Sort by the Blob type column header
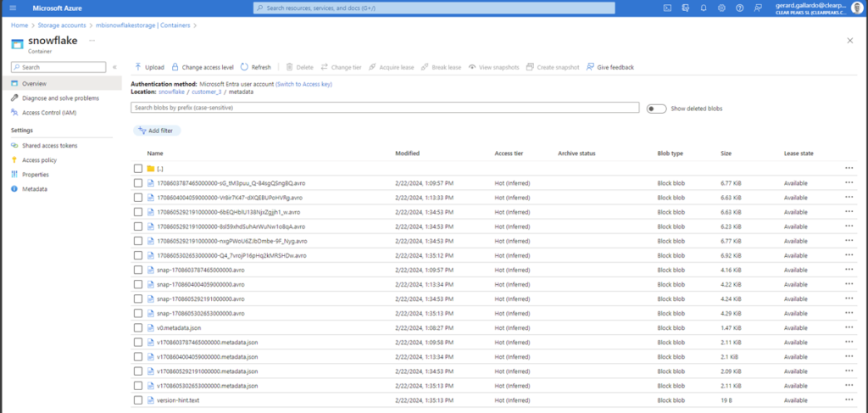The height and width of the screenshot is (413, 868). coord(670,153)
